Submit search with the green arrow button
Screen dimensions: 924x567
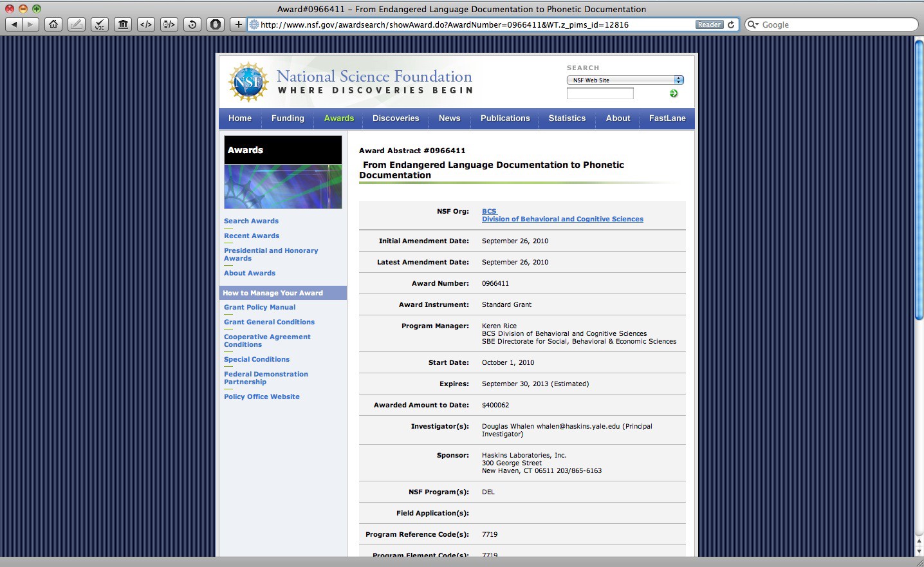click(x=674, y=93)
